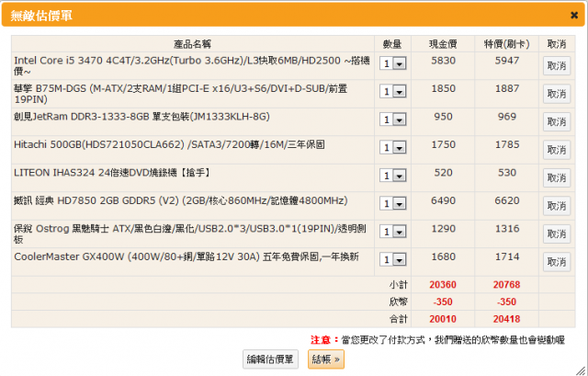
Task: Click cash price 5830
Action: click(x=443, y=61)
